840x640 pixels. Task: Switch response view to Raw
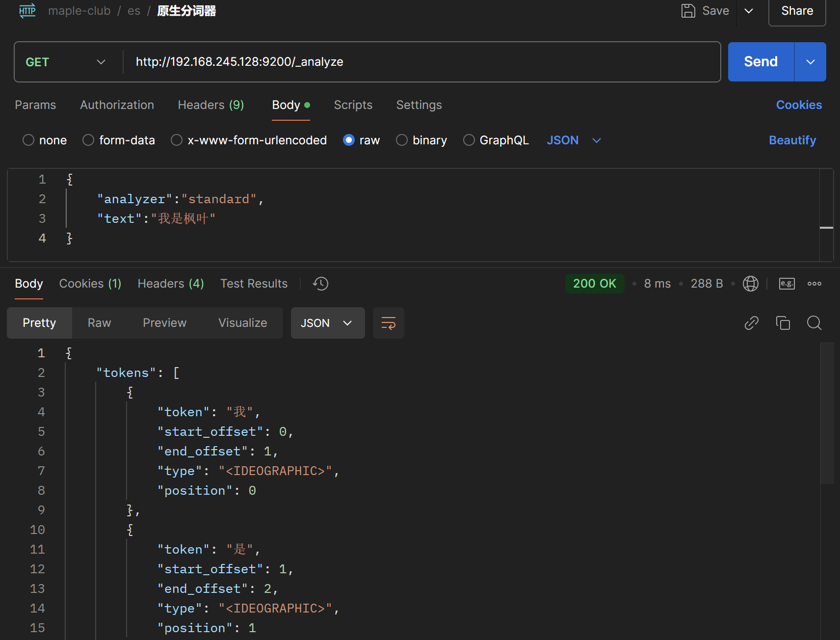point(100,323)
